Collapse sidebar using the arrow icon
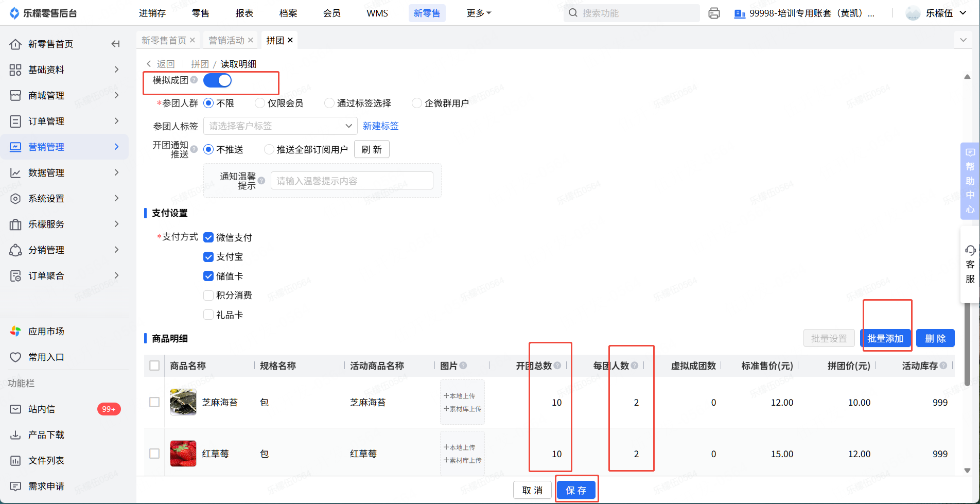The image size is (980, 504). (x=115, y=44)
